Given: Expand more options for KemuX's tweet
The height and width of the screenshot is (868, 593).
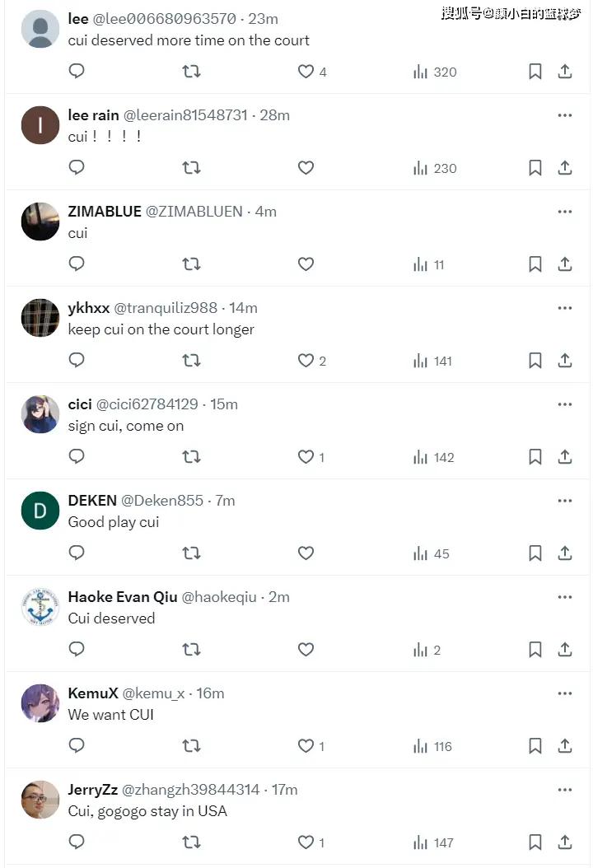Looking at the screenshot, I should (x=564, y=693).
